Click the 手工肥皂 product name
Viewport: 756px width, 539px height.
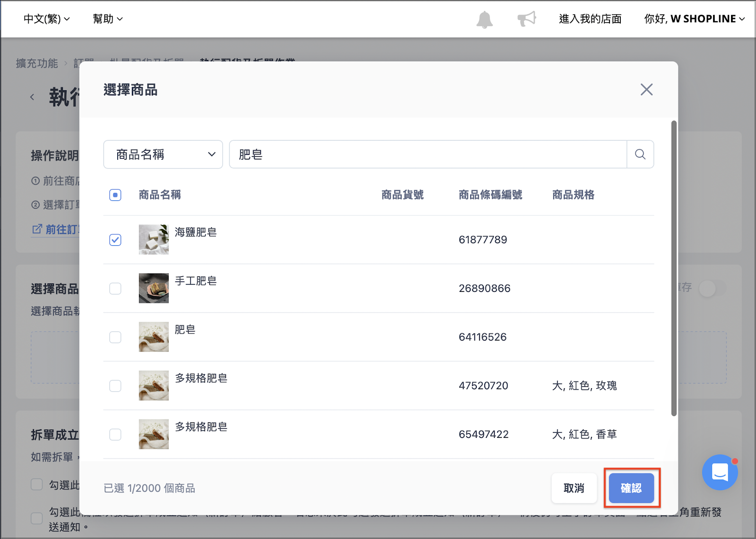pos(196,281)
